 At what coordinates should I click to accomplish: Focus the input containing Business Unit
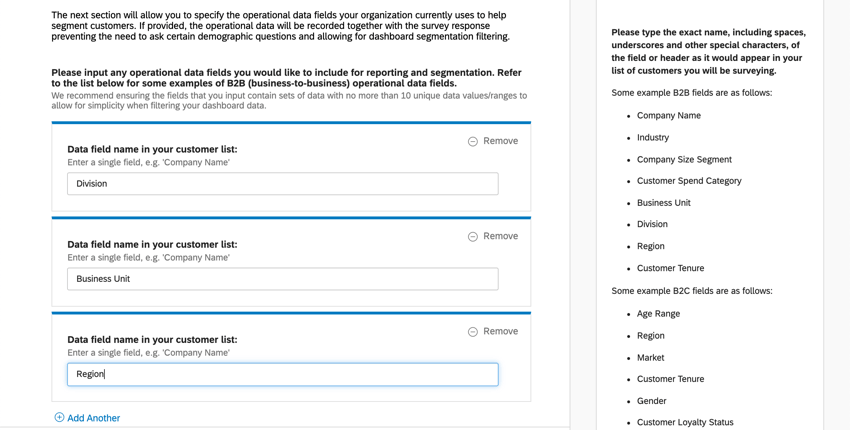coord(282,279)
